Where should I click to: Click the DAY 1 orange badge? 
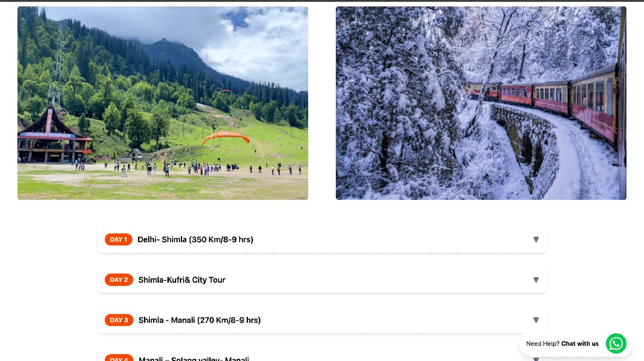[119, 239]
